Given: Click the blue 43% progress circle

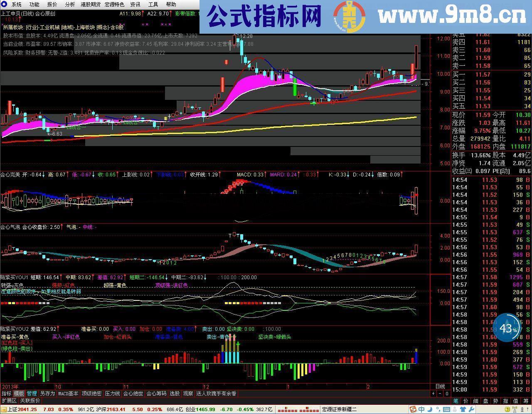Looking at the screenshot, I should (506, 328).
